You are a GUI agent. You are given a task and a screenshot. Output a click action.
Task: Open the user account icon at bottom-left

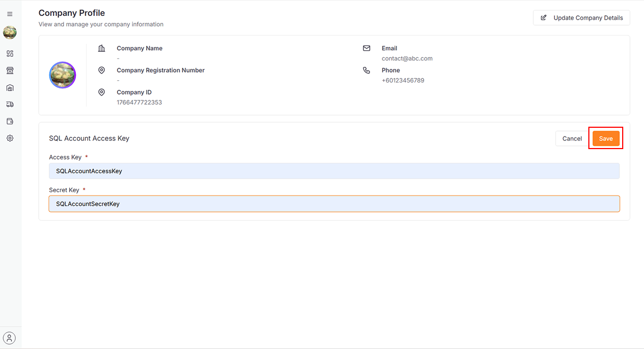pos(10,338)
